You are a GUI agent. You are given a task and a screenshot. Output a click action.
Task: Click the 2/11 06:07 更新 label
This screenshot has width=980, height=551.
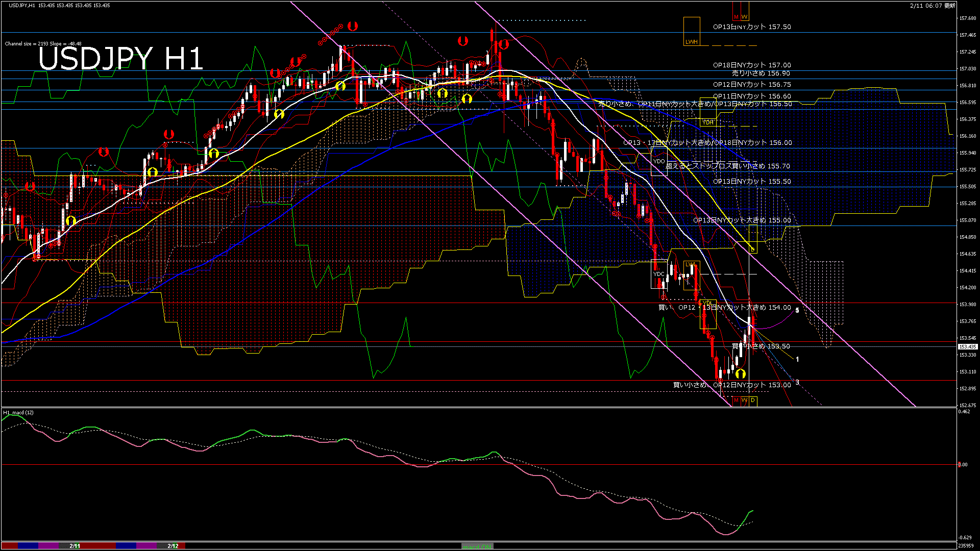(x=932, y=6)
